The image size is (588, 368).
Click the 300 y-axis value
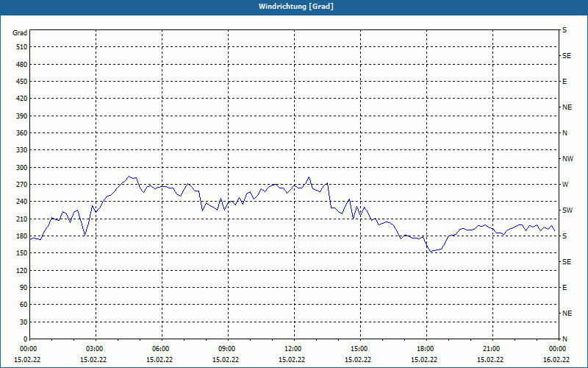pyautogui.click(x=21, y=168)
